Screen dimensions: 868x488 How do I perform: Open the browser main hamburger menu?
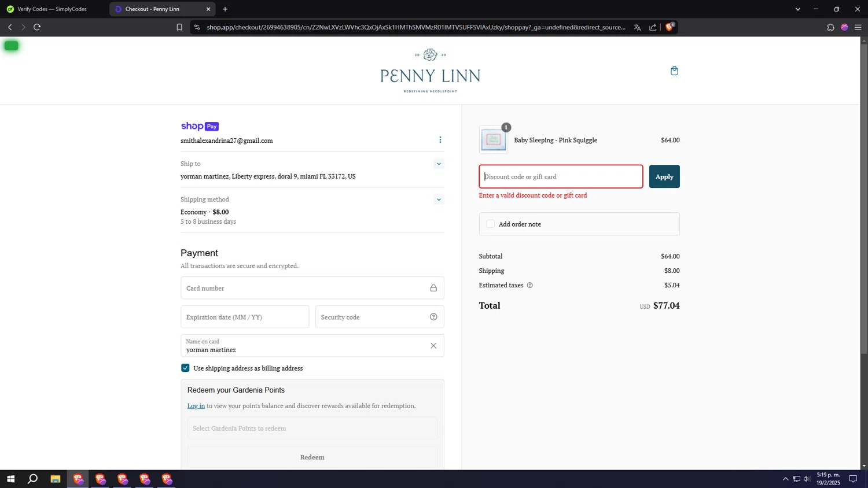click(x=858, y=27)
